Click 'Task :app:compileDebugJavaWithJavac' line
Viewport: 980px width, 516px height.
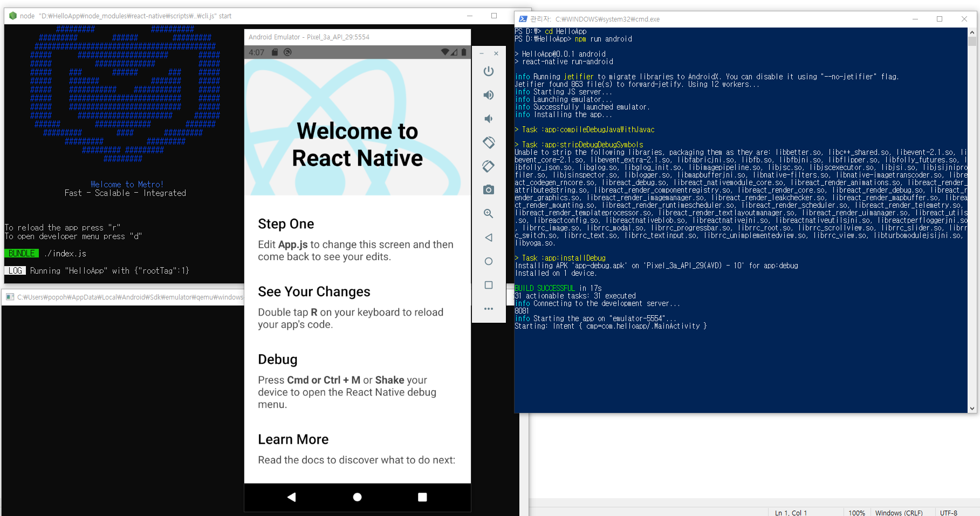pos(585,130)
